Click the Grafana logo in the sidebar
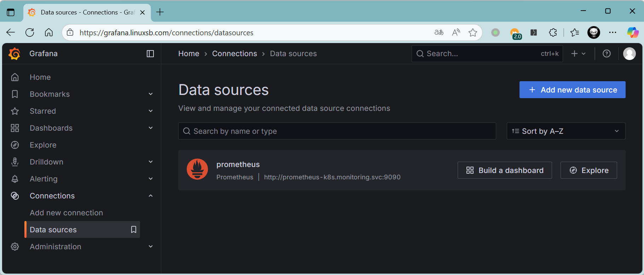 click(x=14, y=54)
